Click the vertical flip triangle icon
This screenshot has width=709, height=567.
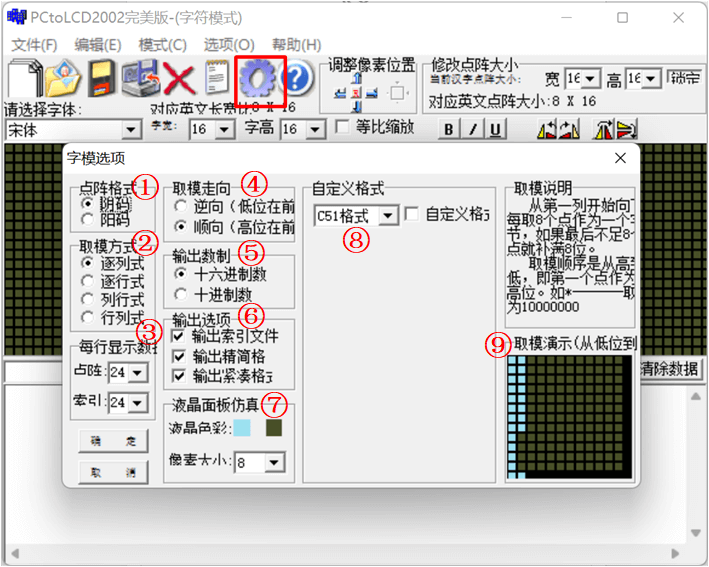[627, 130]
